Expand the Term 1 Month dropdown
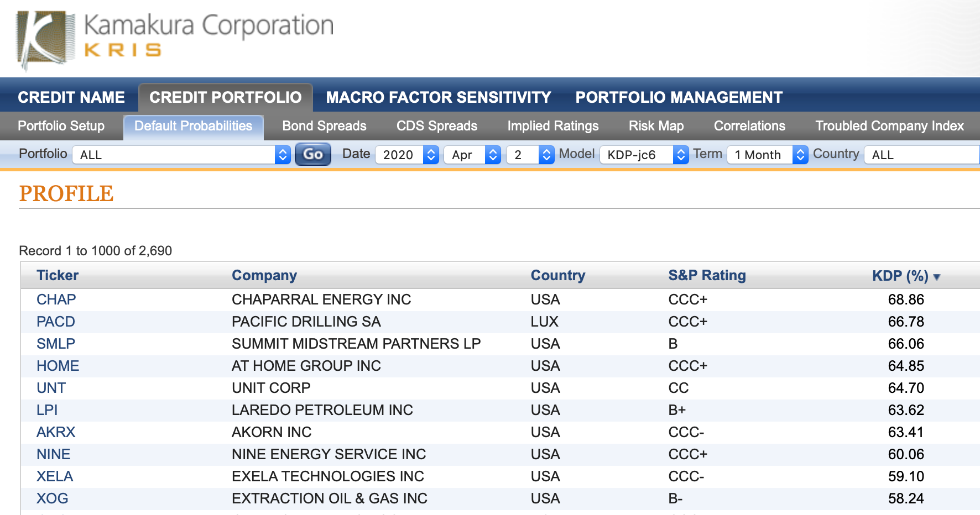Screen dimensions: 980x515 [768, 155]
